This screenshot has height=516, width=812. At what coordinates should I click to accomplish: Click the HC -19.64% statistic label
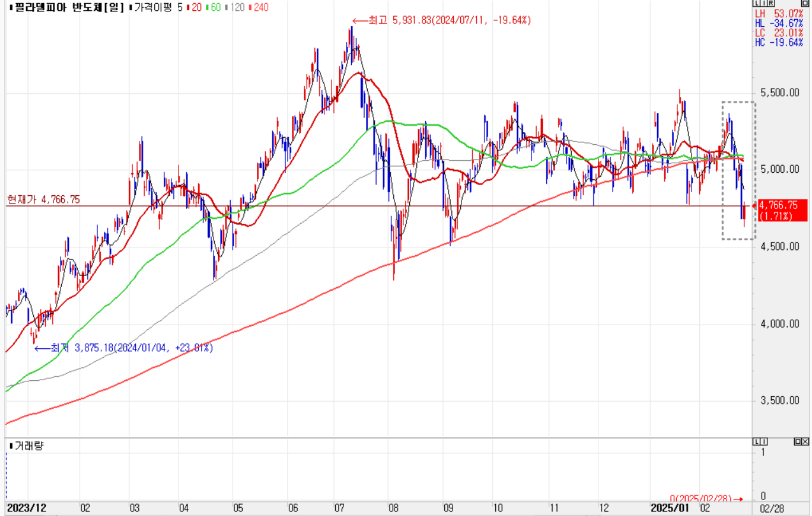[778, 42]
